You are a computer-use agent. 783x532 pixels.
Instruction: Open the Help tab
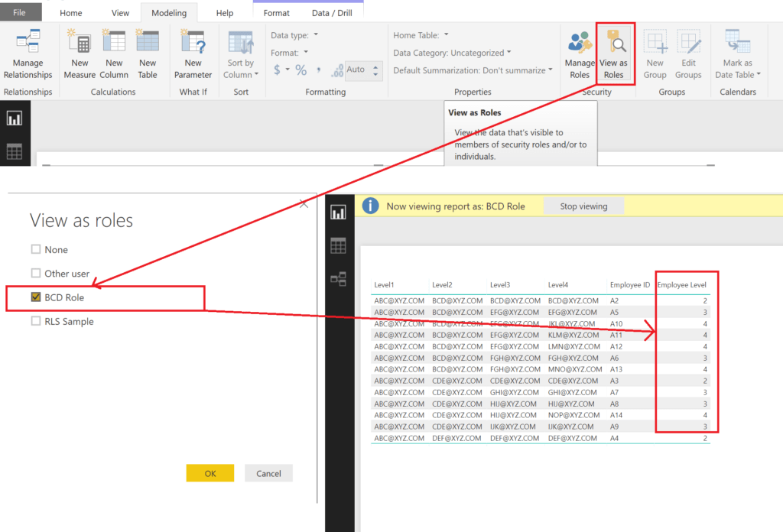[x=225, y=12]
